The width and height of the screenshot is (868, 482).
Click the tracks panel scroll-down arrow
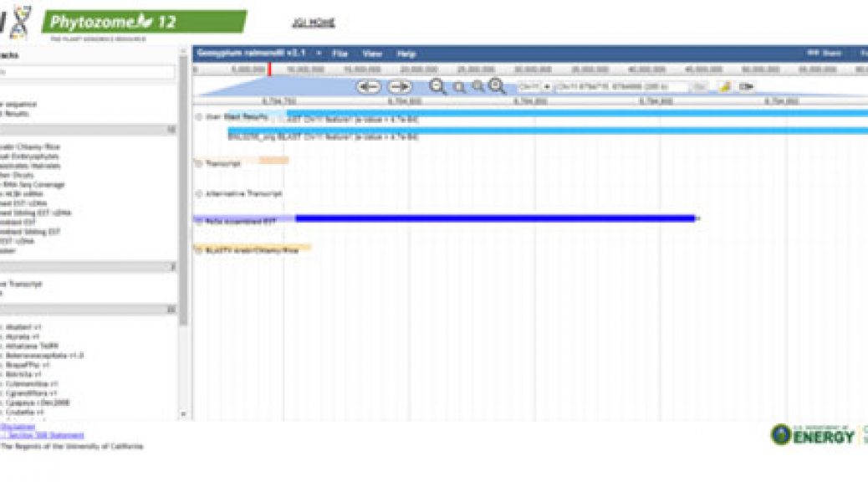[x=183, y=414]
